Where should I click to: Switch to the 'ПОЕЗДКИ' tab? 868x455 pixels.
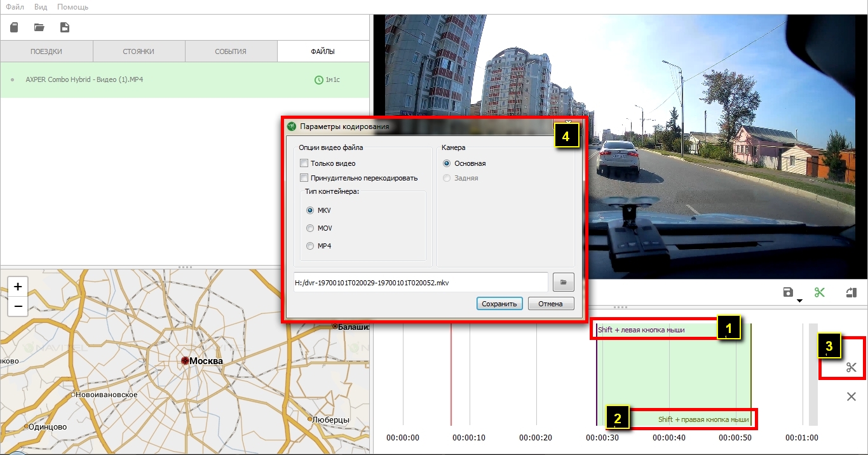click(x=46, y=51)
